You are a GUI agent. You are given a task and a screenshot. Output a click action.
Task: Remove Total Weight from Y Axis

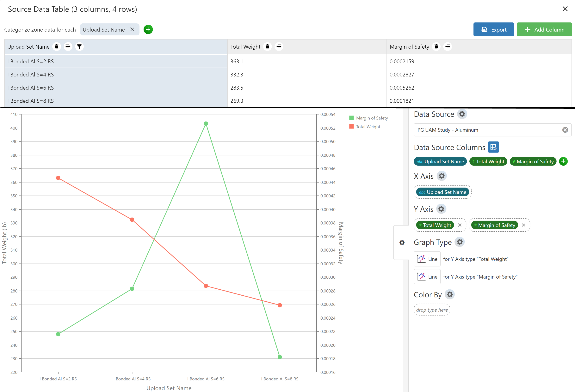[460, 225]
